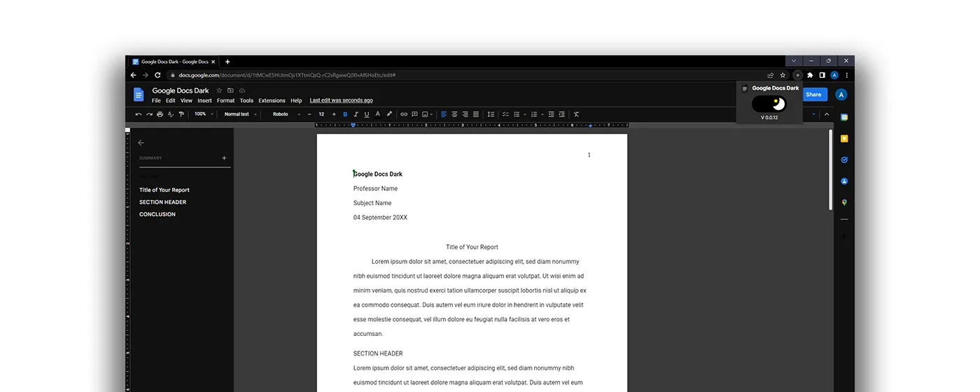This screenshot has width=980, height=392.
Task: Check the cloud save status icon
Action: (242, 90)
